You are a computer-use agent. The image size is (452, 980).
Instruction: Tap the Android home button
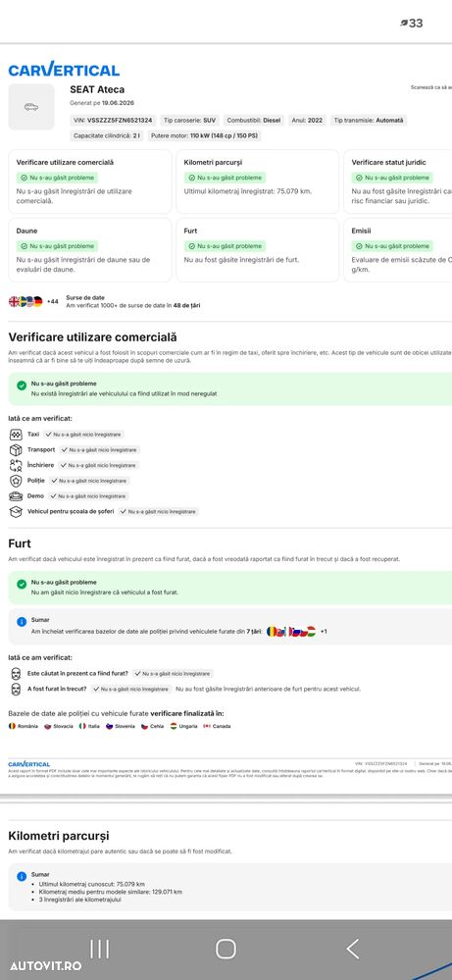pyautogui.click(x=226, y=949)
